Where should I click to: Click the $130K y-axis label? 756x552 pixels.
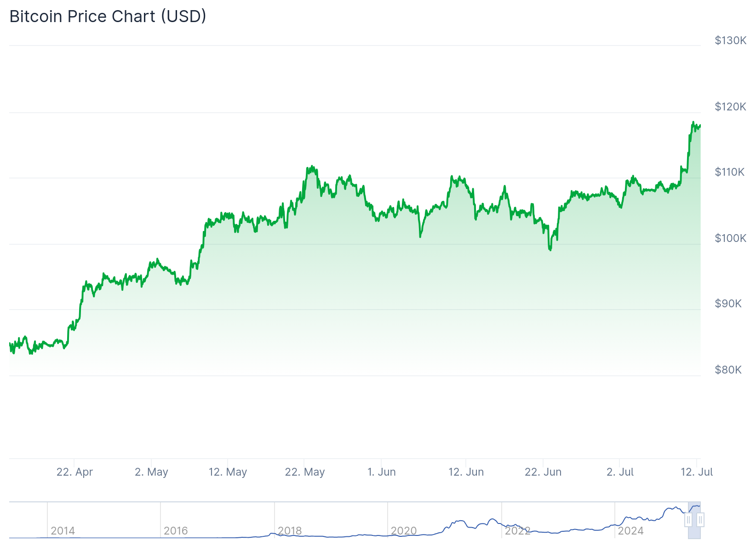pos(730,40)
